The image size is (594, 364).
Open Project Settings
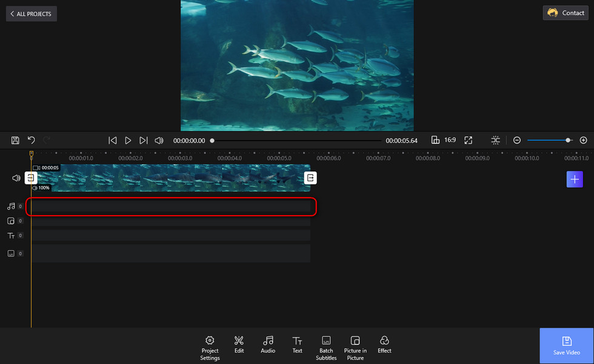pos(210,348)
